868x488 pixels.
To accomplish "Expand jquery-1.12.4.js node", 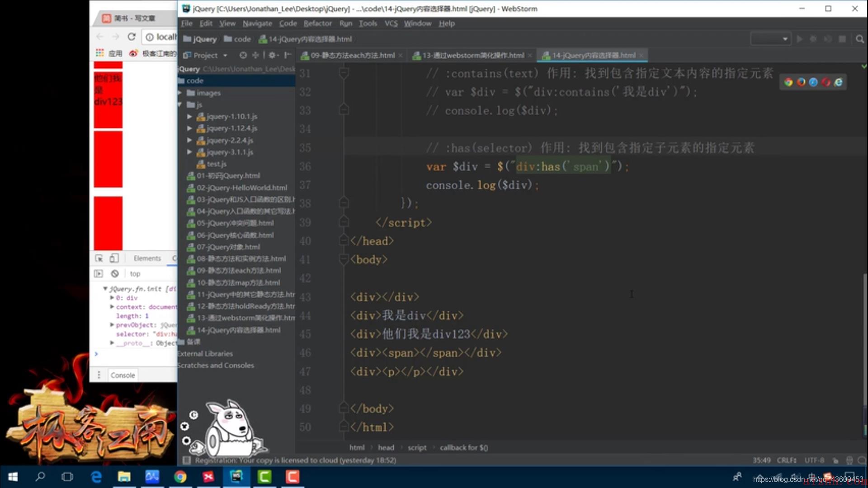I will (189, 128).
